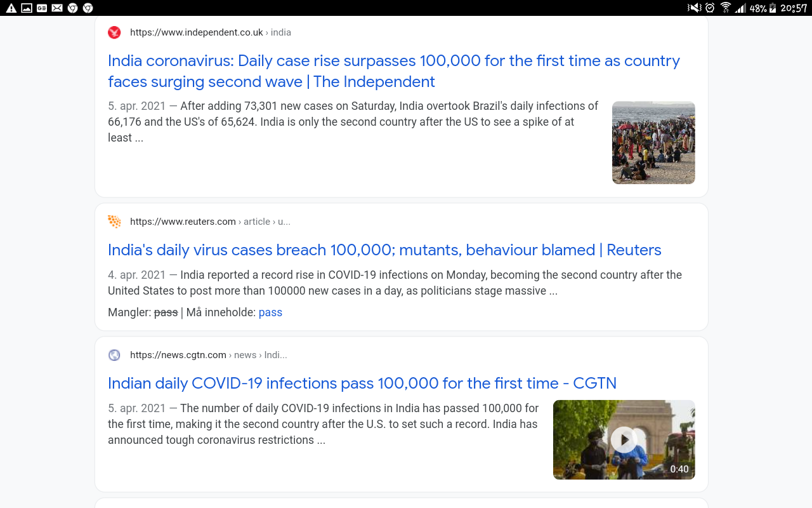The width and height of the screenshot is (812, 508).
Task: Open Reuters daily virus cases article
Action: tap(384, 250)
